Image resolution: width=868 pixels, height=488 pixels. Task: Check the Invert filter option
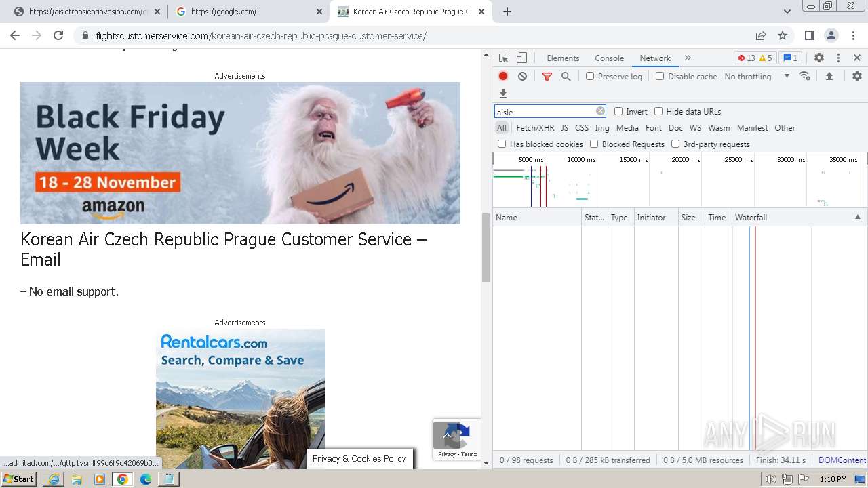618,111
